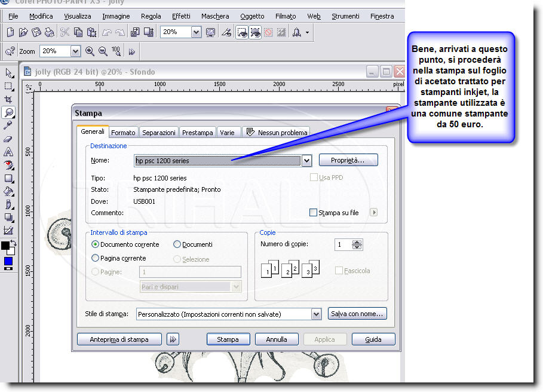Click the application launcher rocket icon
This screenshot has height=392, width=543.
pyautogui.click(x=297, y=32)
